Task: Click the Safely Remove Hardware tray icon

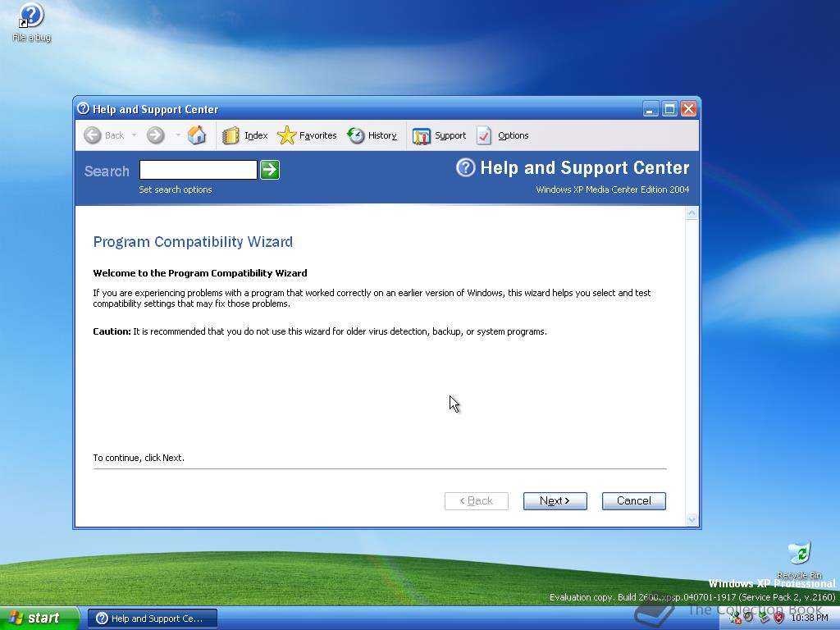Action: tap(764, 618)
